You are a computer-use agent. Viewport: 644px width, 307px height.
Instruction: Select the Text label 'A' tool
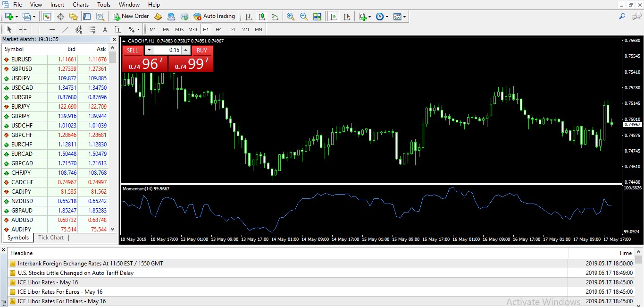105,29
